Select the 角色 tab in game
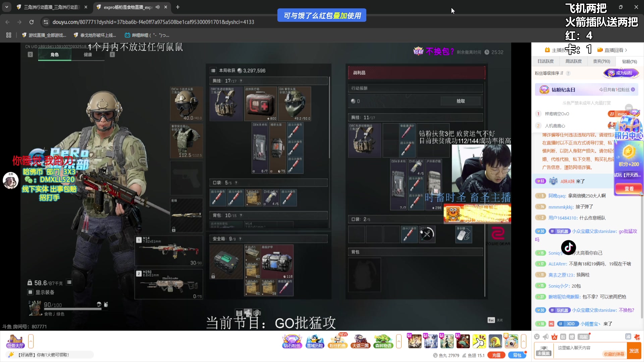 (x=55, y=55)
